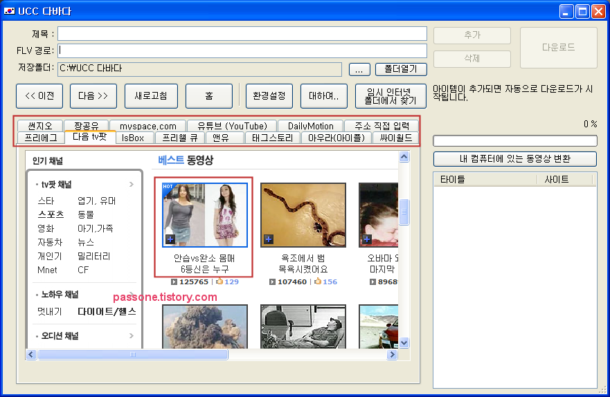Viewport: 610px width, 397px height.
Task: Open the snake bathtub video thumbnail
Action: (x=303, y=215)
